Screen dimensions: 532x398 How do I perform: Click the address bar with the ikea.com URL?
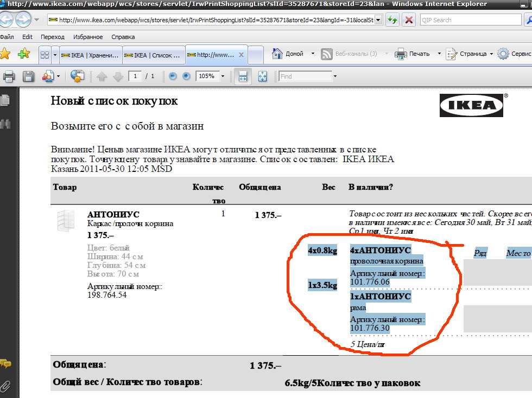pyautogui.click(x=211, y=20)
